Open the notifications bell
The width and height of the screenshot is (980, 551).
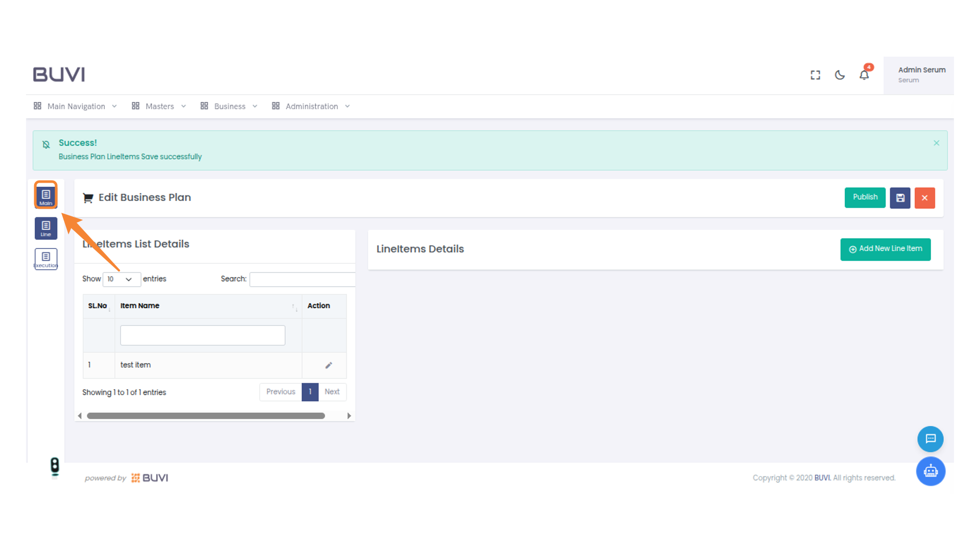click(864, 76)
